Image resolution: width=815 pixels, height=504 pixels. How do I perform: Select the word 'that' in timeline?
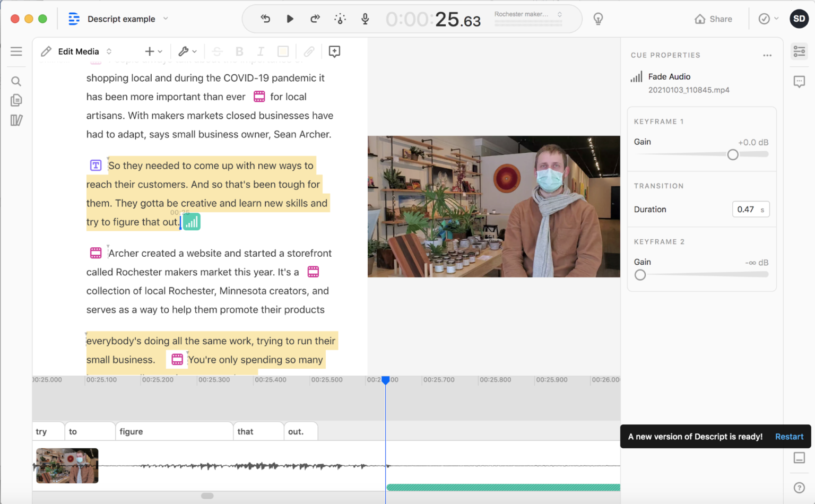coord(258,432)
